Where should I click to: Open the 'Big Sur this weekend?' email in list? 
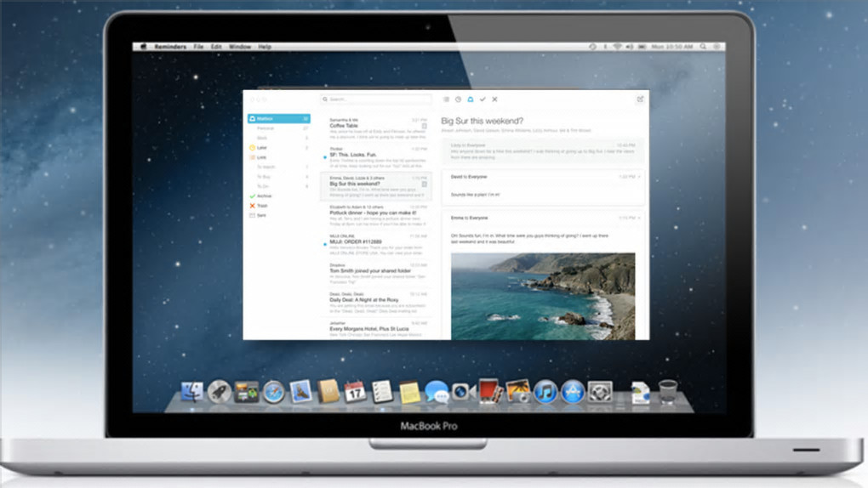[x=376, y=186]
